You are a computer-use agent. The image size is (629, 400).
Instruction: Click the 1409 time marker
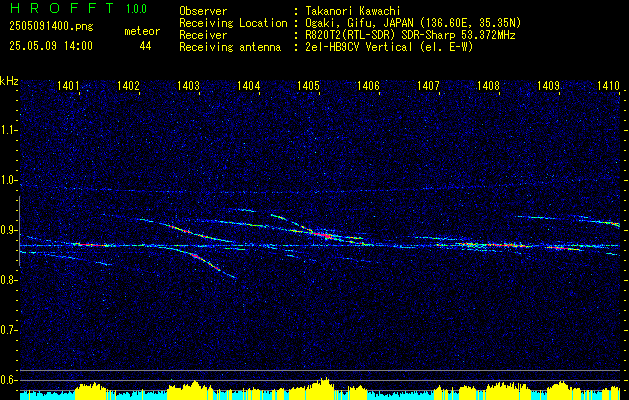(548, 85)
